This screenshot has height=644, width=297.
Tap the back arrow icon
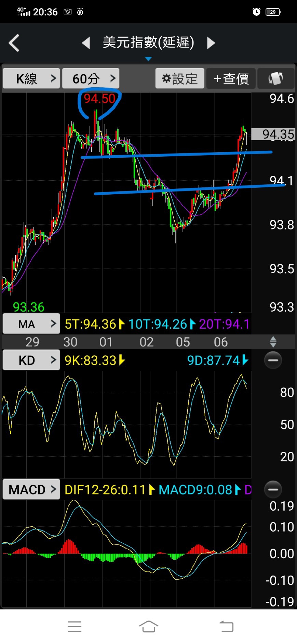(14, 43)
